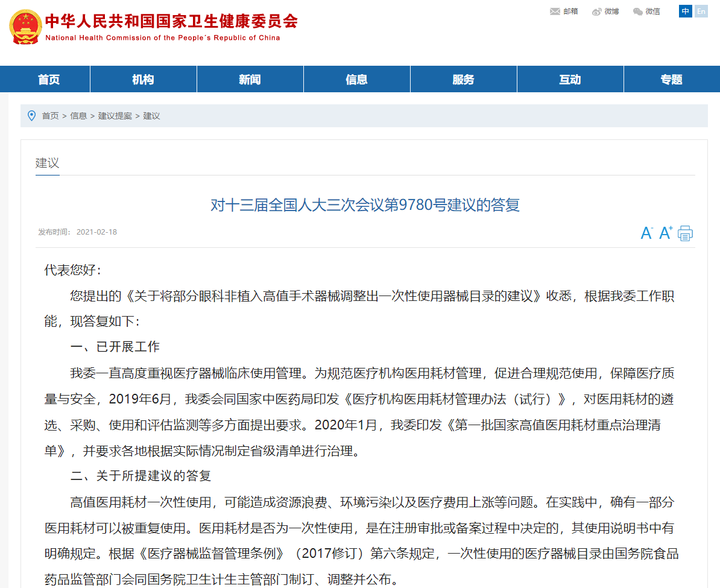This screenshot has width=720, height=588.
Task: Toggle the underlined 建议 section tab
Action: click(x=47, y=163)
